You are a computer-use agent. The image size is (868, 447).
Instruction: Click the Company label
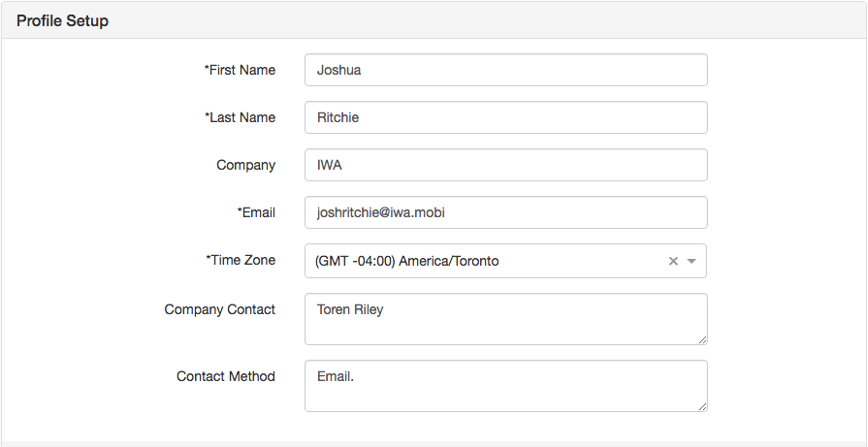(x=245, y=166)
